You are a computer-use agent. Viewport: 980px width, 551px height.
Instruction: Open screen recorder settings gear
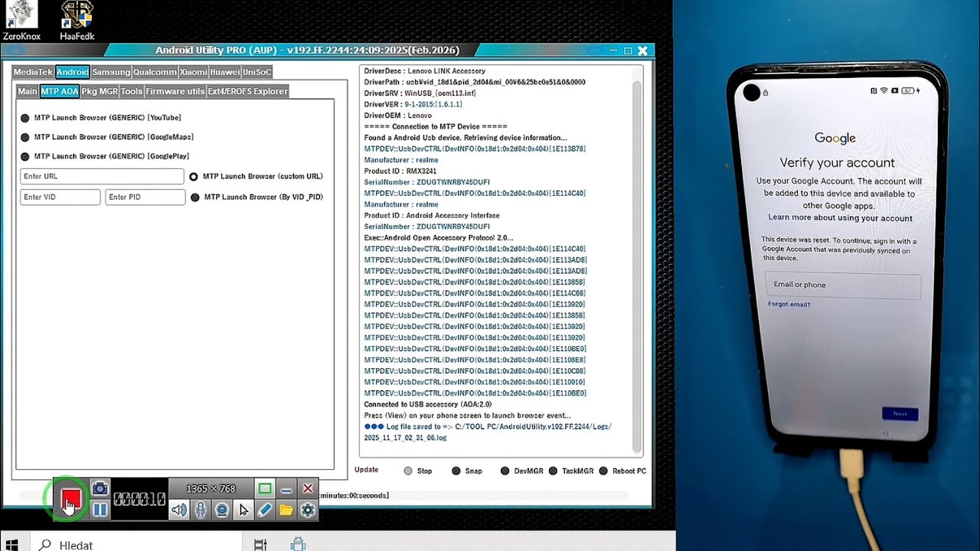[x=308, y=510]
